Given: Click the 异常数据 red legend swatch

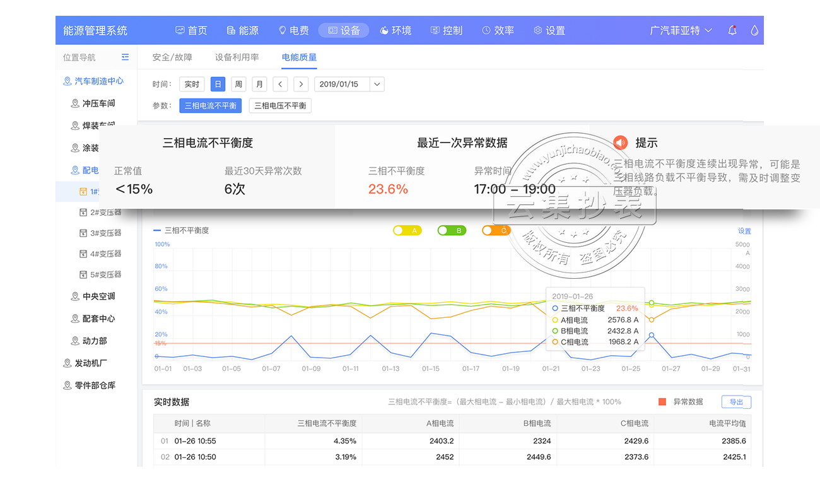Looking at the screenshot, I should coord(662,402).
